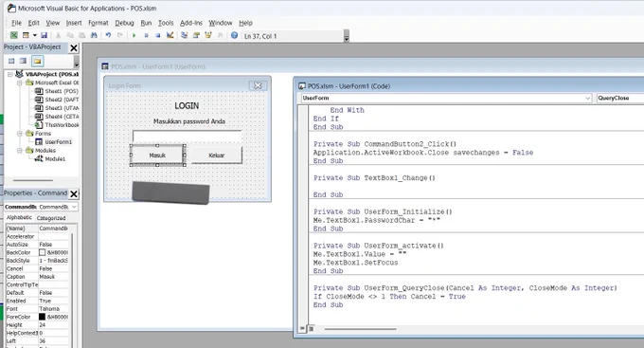644x348 pixels.
Task: Open the Run menu
Action: [146, 23]
